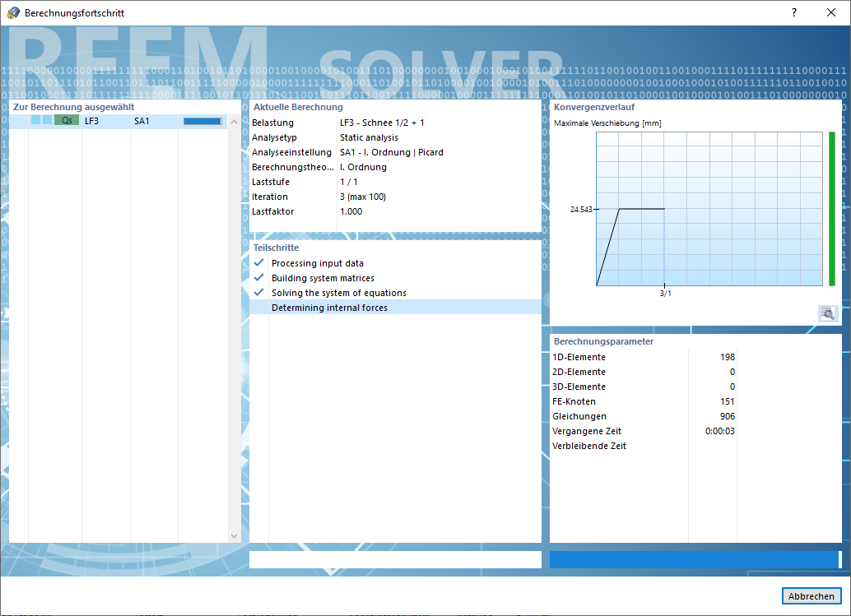Click the RFEM app icon in title bar
This screenshot has width=851, height=616.
13,12
